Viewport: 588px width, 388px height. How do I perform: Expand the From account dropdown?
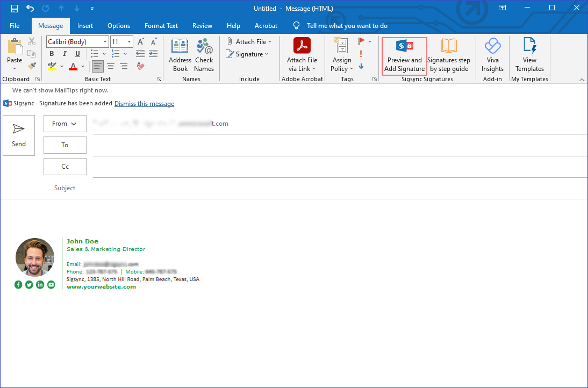tap(64, 124)
